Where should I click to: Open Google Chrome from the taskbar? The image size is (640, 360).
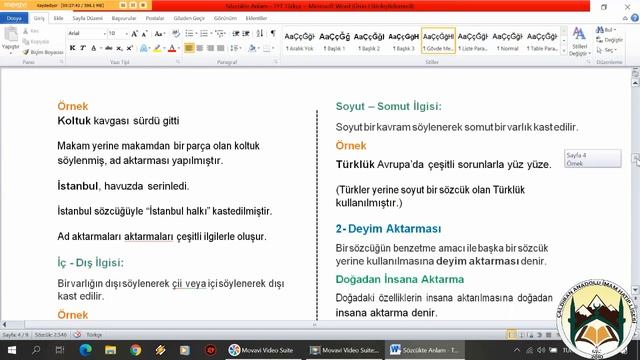click(136, 350)
